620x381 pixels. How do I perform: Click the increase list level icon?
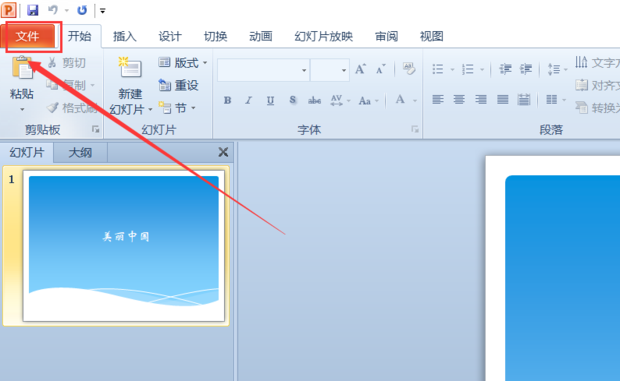coord(525,69)
